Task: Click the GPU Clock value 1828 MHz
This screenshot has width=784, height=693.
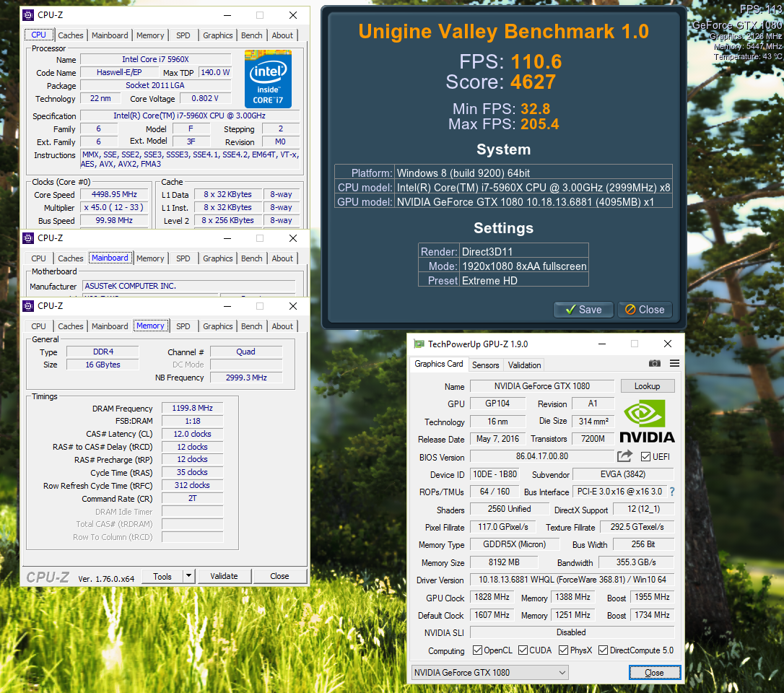Action: [492, 597]
